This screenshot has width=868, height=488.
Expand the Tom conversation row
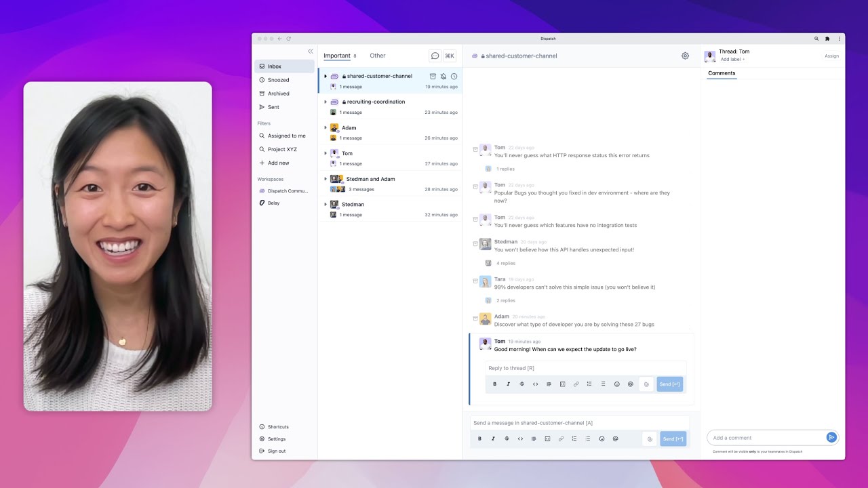tap(325, 154)
